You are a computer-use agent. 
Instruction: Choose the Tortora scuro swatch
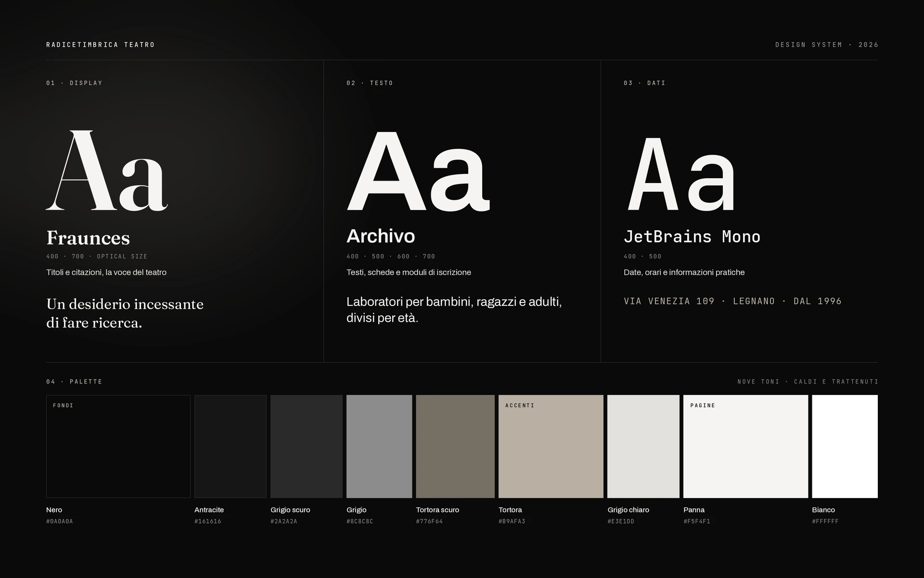point(455,447)
